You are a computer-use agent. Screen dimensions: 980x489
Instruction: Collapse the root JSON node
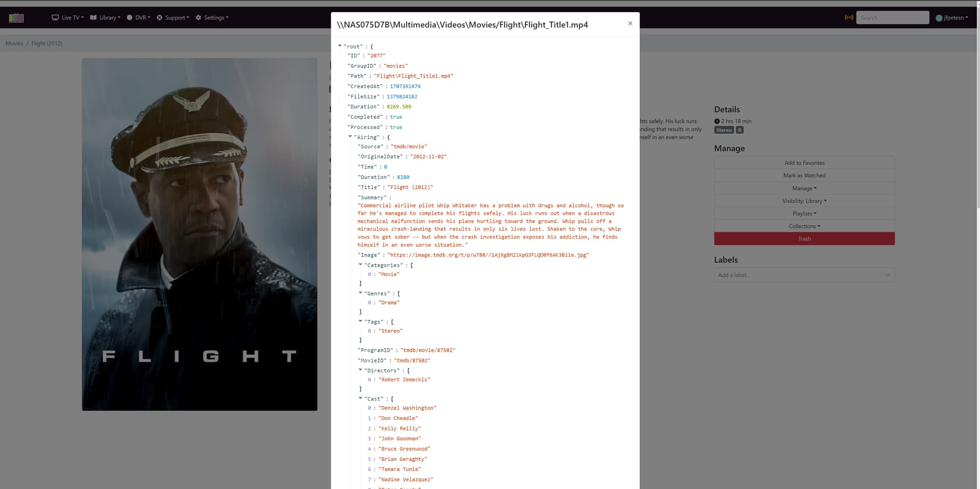(340, 46)
